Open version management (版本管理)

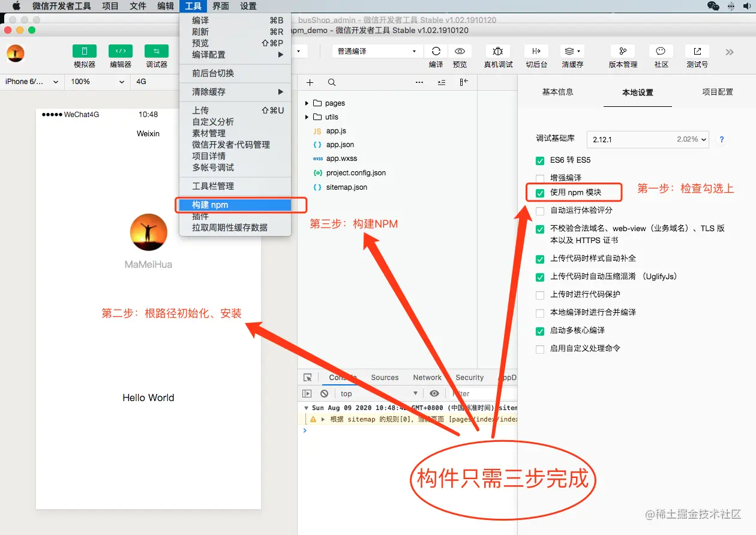point(623,52)
